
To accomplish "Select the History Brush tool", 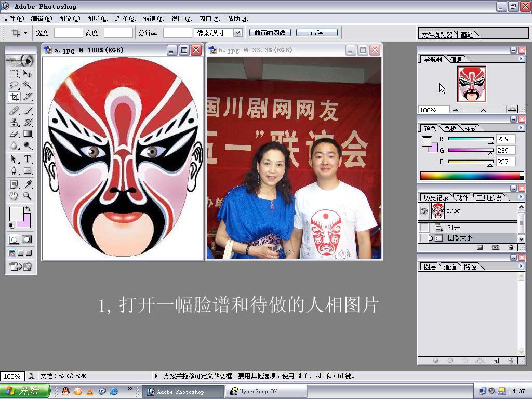I will coord(28,122).
